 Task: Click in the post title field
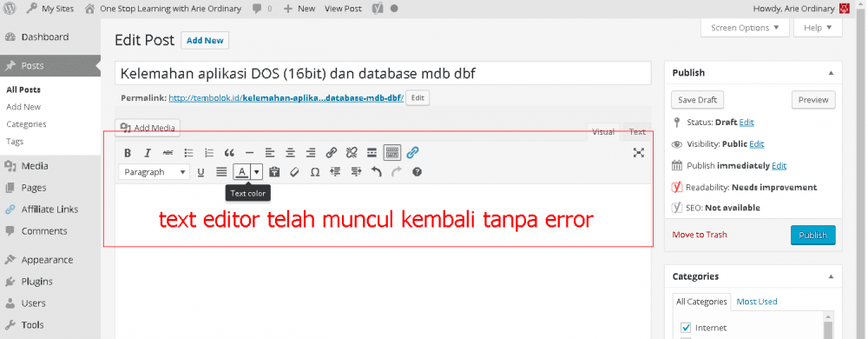click(x=383, y=73)
